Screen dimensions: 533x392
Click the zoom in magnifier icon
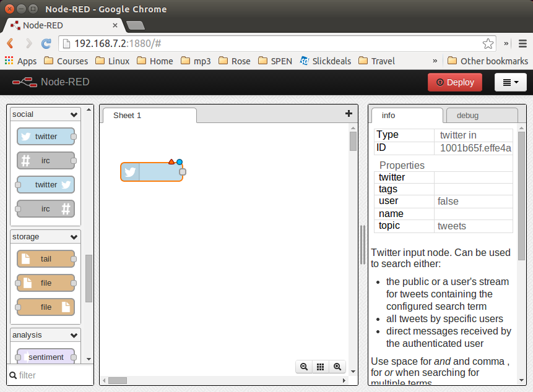pyautogui.click(x=337, y=367)
